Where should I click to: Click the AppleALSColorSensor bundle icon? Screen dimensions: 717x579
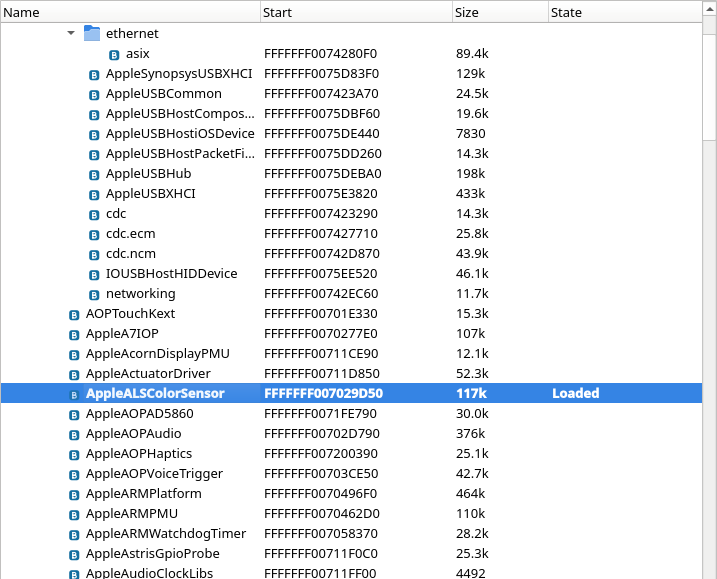click(74, 395)
